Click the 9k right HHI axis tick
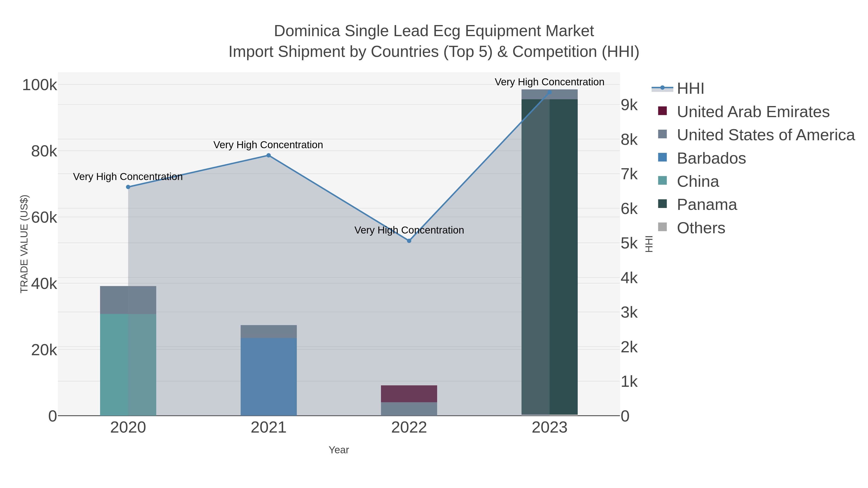This screenshot has height=488, width=868. (630, 105)
